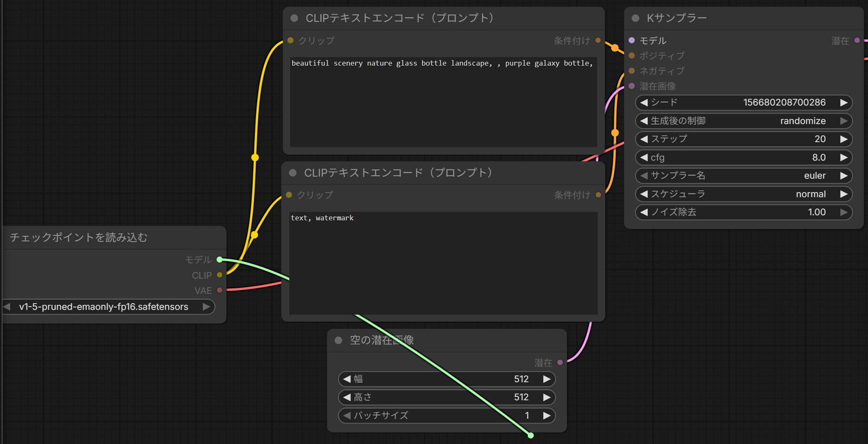Click the モデル output port on checkpoint node
This screenshot has width=868, height=444.
[220, 260]
